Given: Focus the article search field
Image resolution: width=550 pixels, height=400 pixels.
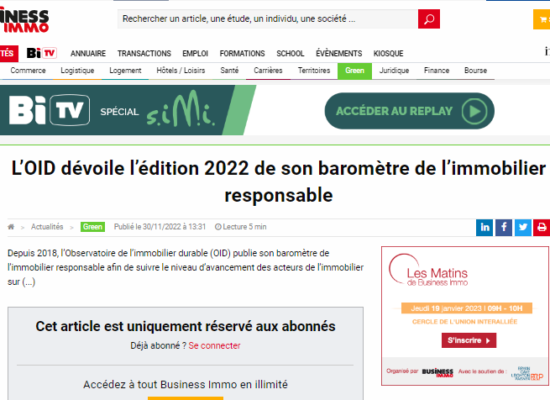Looking at the screenshot, I should (x=268, y=19).
